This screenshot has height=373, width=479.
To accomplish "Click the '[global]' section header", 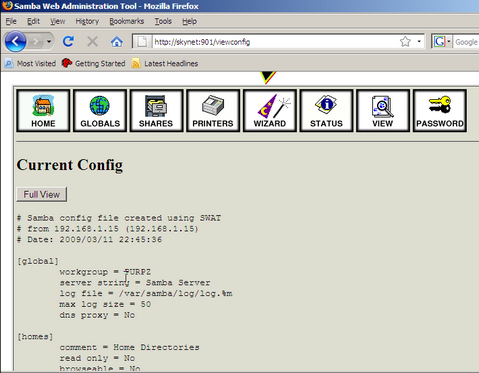I will pos(38,261).
